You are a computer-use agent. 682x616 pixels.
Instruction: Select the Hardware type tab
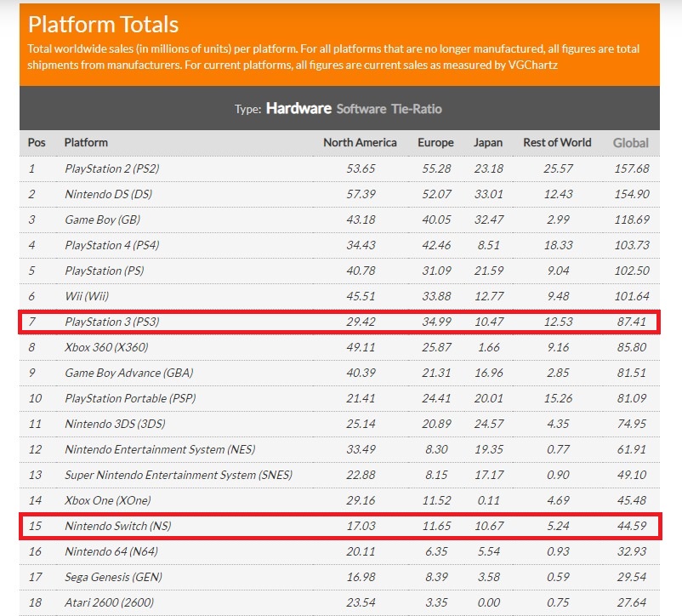(x=298, y=109)
